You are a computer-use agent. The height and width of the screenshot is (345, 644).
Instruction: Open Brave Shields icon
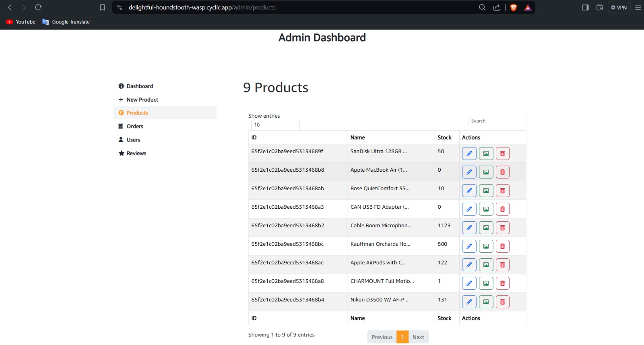[x=514, y=7]
